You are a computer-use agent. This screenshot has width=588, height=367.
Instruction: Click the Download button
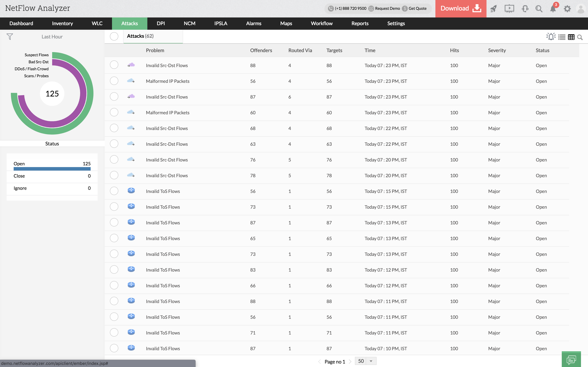(x=460, y=9)
